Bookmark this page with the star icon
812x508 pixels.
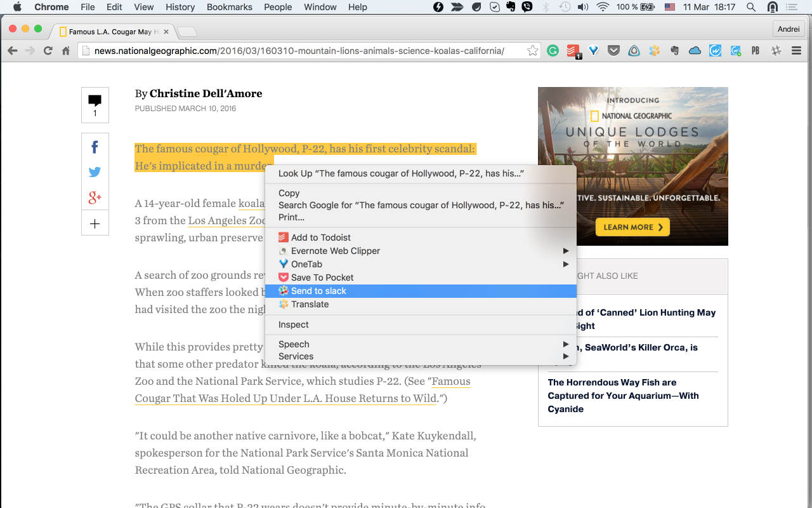tap(533, 51)
